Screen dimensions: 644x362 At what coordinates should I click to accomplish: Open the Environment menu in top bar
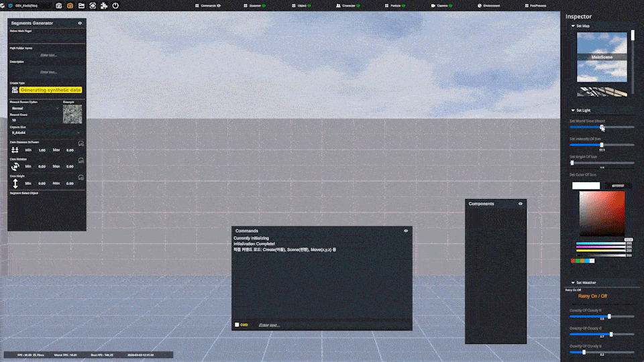[488, 5]
